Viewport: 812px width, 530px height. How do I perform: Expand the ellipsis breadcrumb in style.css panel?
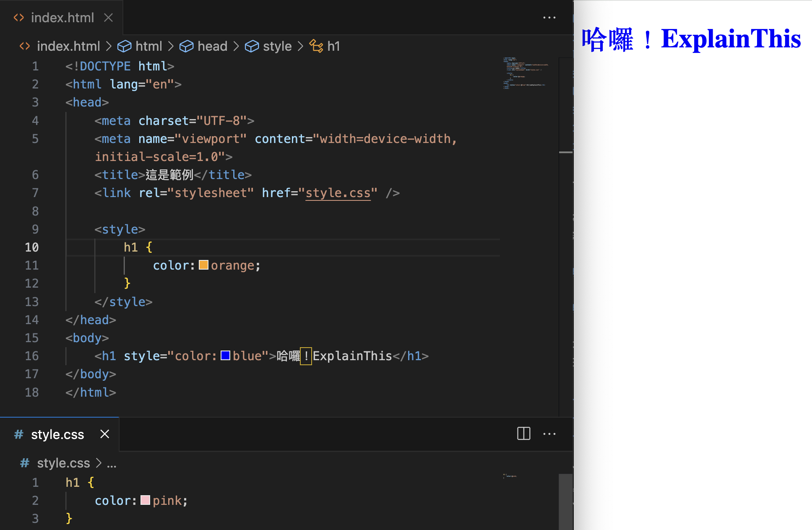[x=112, y=463]
